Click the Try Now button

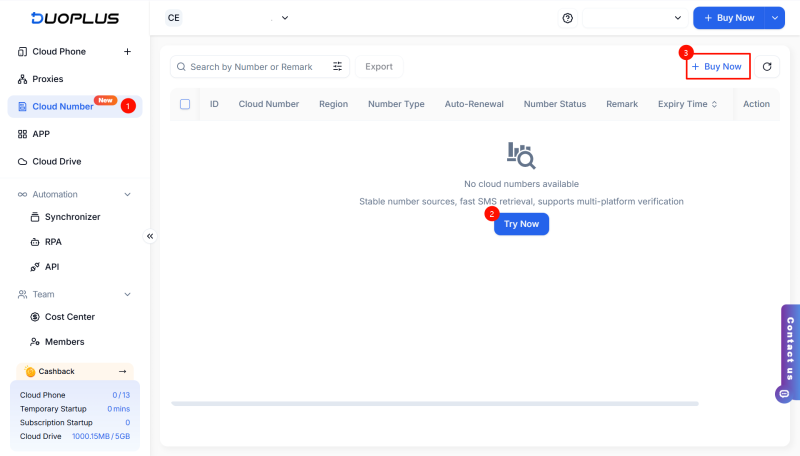(x=521, y=224)
